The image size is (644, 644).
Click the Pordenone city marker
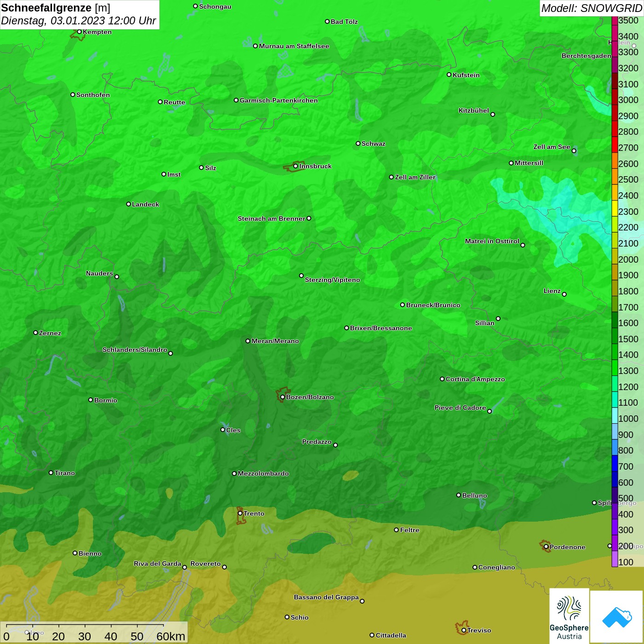click(546, 547)
